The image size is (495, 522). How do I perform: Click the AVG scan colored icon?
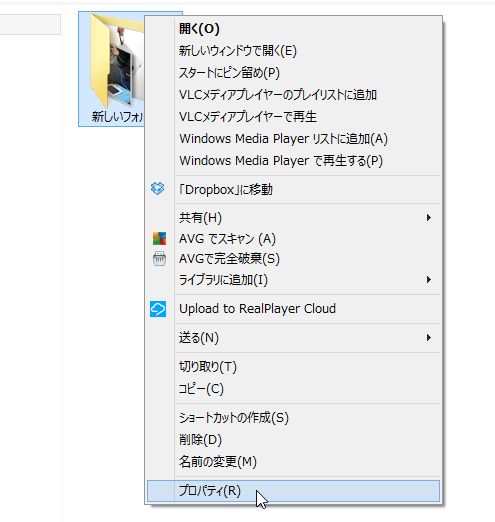tap(159, 239)
